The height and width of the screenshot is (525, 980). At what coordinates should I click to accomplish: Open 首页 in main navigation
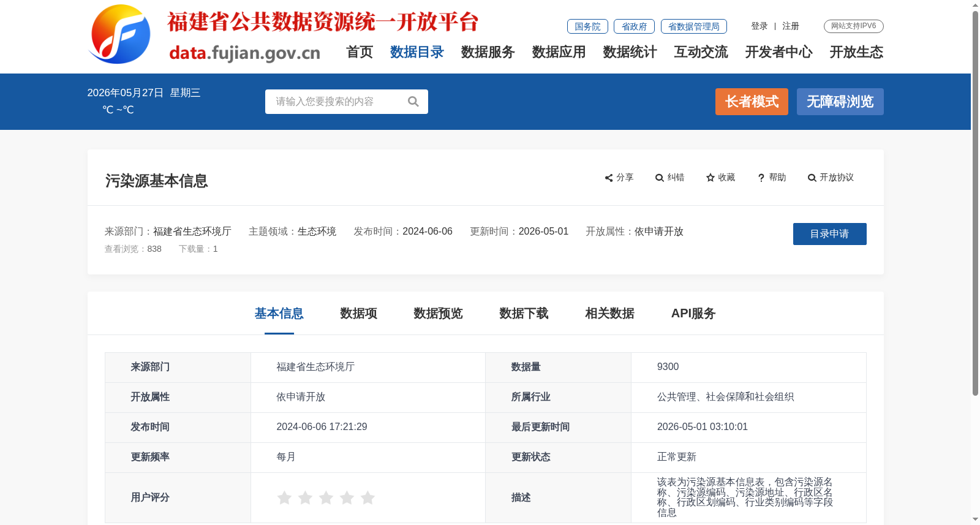coord(360,52)
